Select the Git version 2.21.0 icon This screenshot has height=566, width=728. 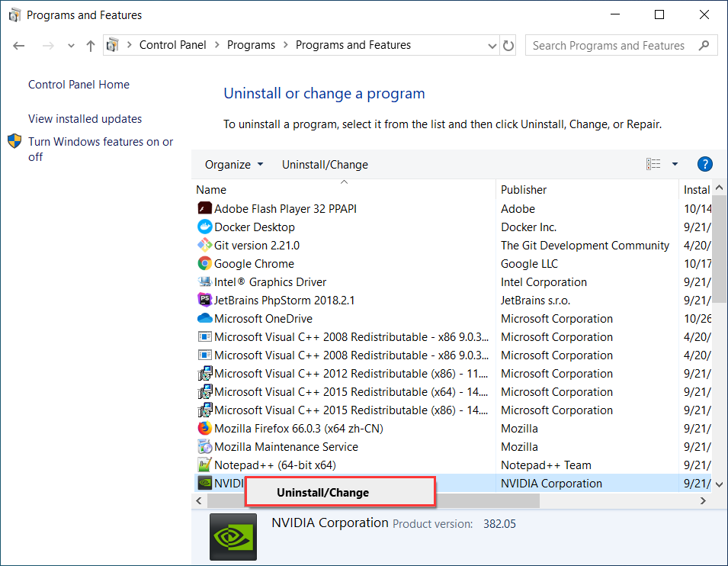204,246
